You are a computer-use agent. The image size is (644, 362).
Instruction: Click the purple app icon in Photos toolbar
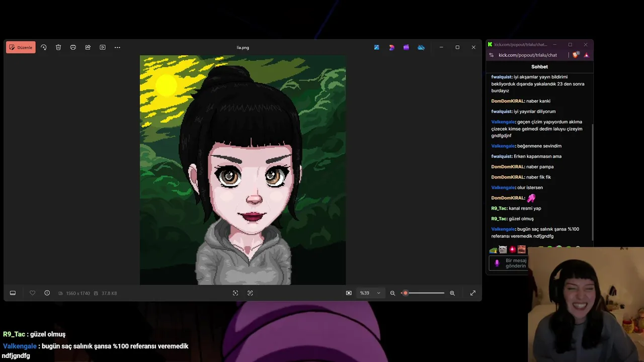[x=406, y=47]
